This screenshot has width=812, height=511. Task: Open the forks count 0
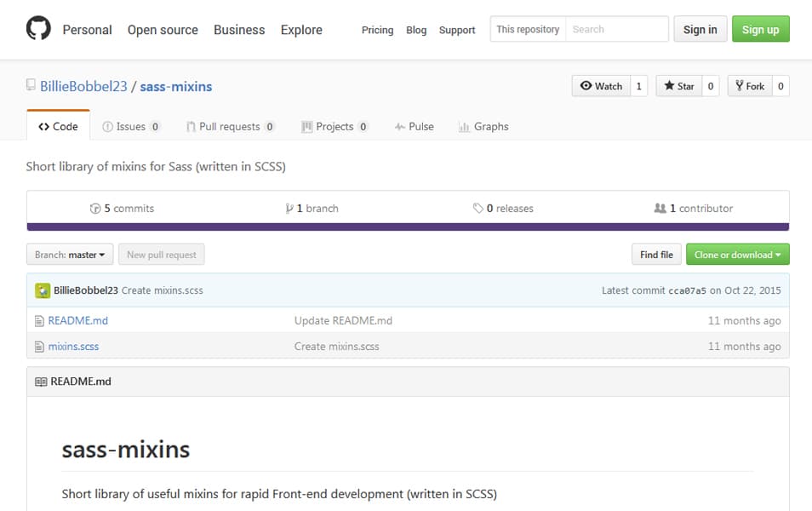[781, 86]
